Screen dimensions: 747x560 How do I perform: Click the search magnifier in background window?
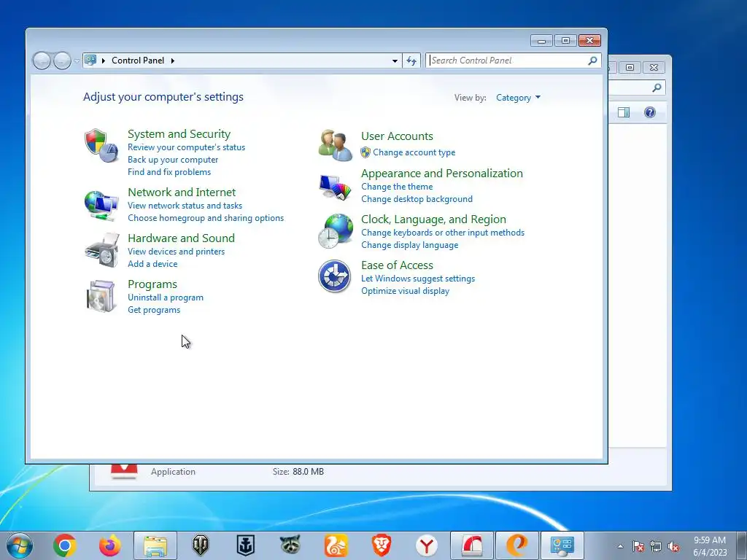[x=657, y=87]
